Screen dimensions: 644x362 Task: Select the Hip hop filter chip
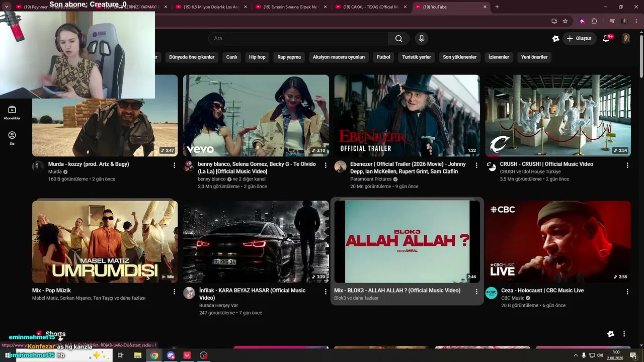[257, 57]
